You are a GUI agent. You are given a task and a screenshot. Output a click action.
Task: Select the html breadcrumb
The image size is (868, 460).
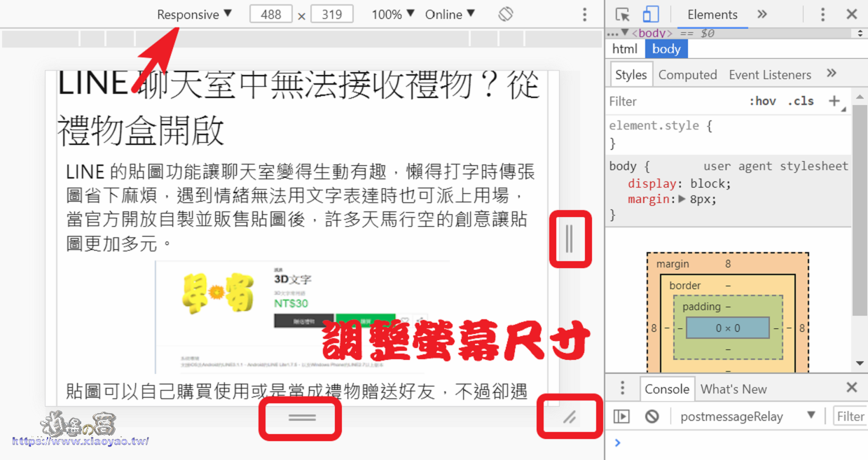tap(625, 48)
